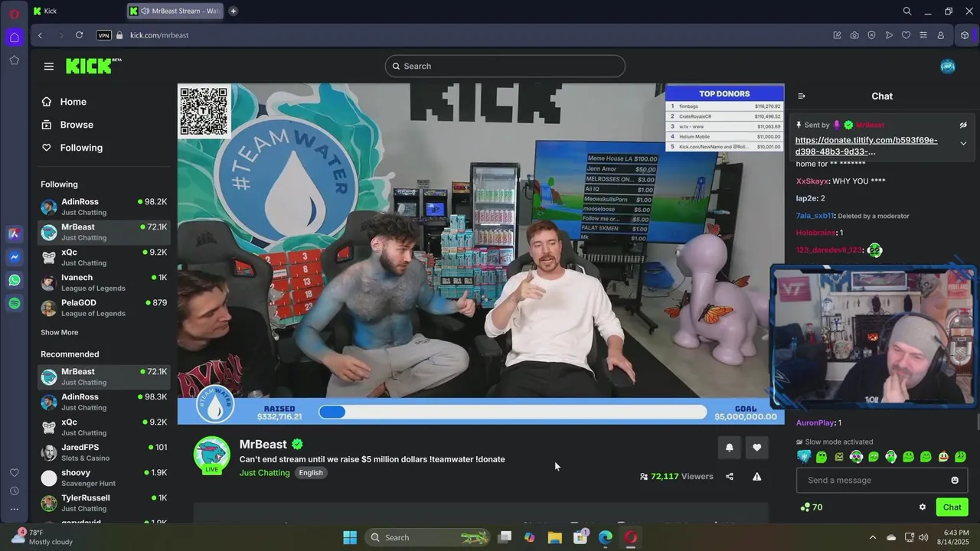Switch to the first Kick browser tab
Screen dimensions: 980x551
(x=78, y=11)
